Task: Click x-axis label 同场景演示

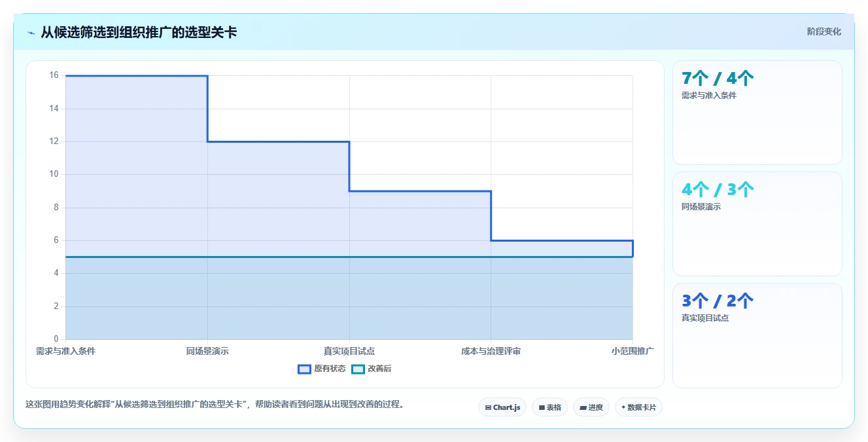Action: (x=207, y=351)
